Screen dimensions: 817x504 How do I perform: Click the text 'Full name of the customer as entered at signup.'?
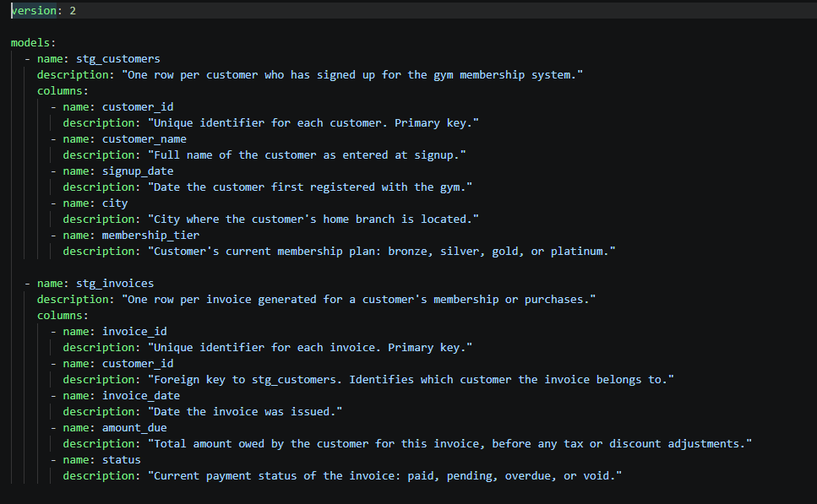pos(307,155)
